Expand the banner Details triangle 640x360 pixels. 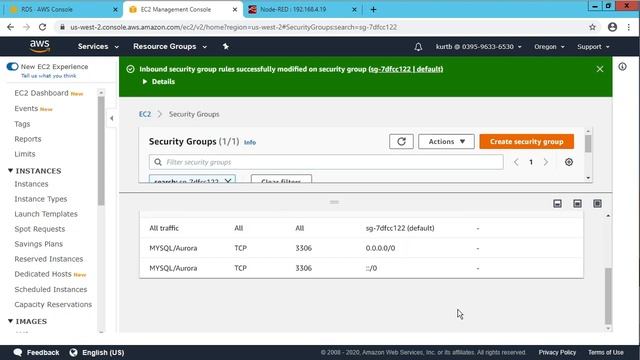click(144, 82)
